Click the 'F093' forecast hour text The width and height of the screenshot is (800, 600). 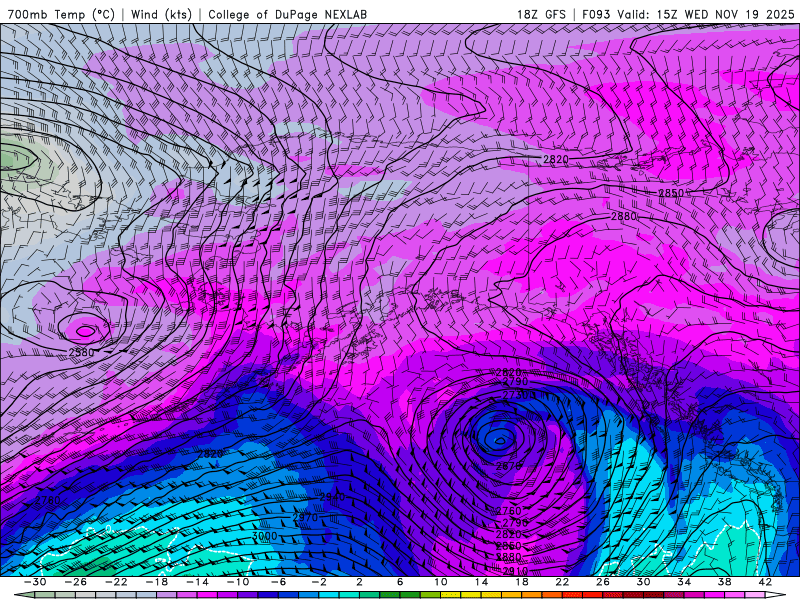(x=596, y=14)
